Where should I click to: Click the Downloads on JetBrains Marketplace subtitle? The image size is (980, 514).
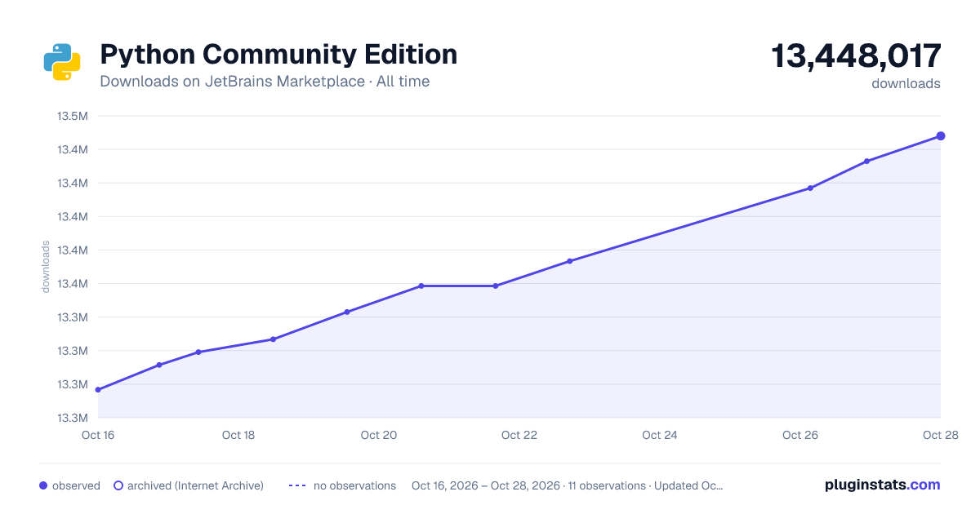tap(265, 82)
